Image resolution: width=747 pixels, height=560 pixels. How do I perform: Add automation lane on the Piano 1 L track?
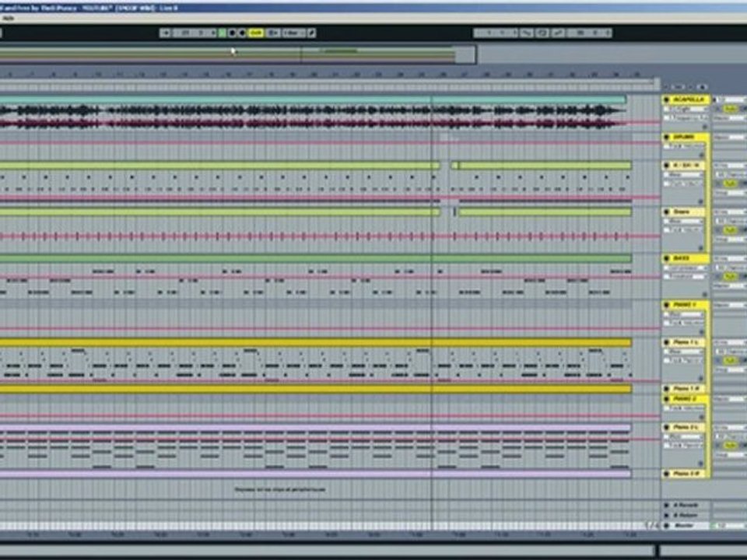coord(701,378)
